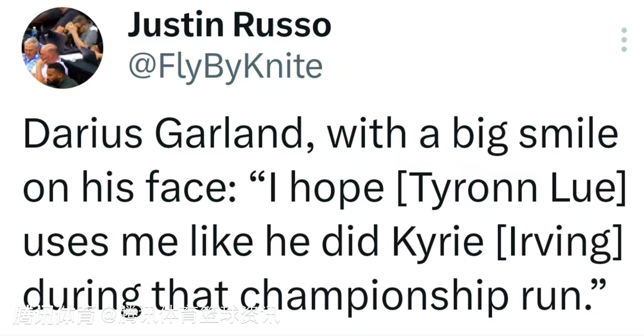Click the @腾讯体育篮球资讯 watermark handle
Screen dimensions: 644x336
tap(191, 315)
